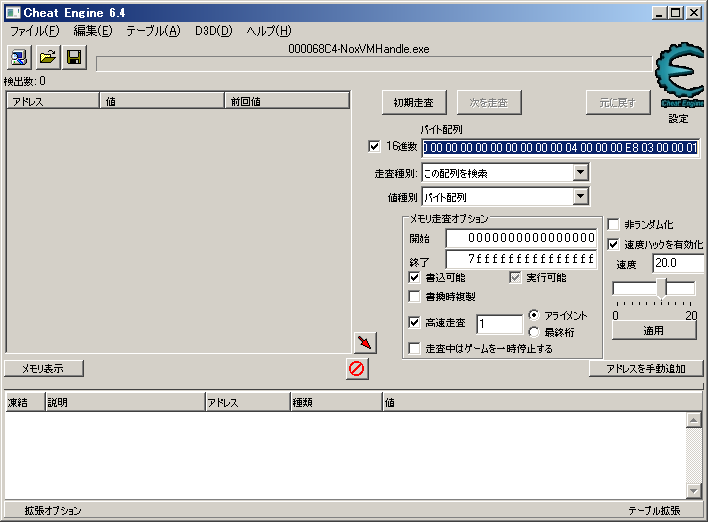Click アドレスを手動追加 add address button
The width and height of the screenshot is (708, 522).
646,368
